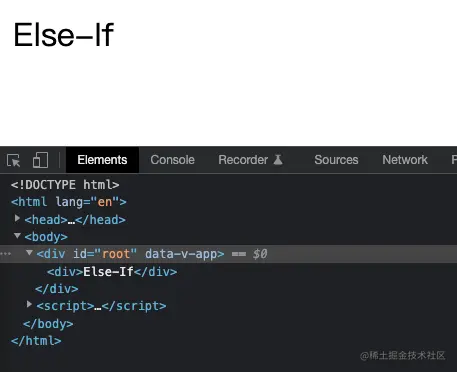Expand the head element arrow

pyautogui.click(x=17, y=218)
